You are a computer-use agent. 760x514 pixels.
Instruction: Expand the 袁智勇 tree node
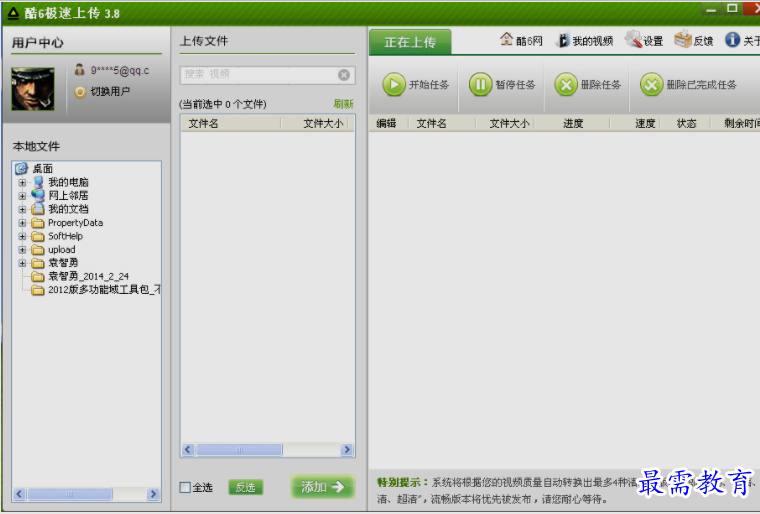click(22, 263)
